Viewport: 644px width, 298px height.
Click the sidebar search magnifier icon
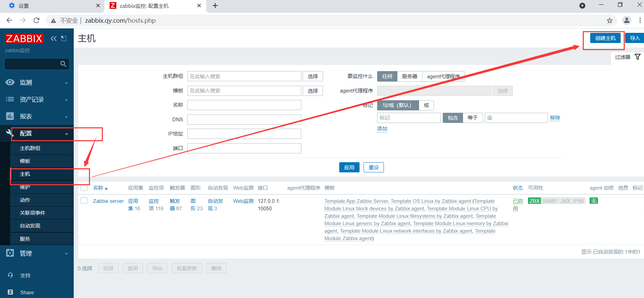[x=63, y=64]
